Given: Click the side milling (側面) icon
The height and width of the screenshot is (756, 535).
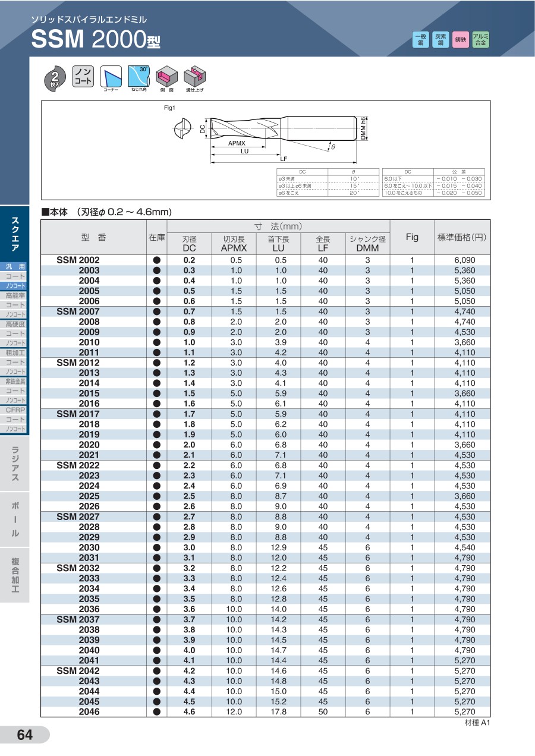Looking at the screenshot, I should tap(166, 77).
